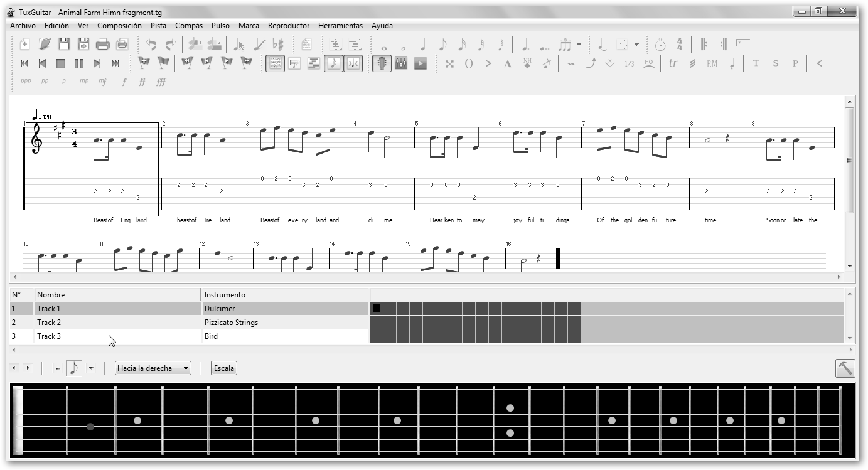
Task: Expand the tuplet division dropdown arrow
Action: [579, 45]
